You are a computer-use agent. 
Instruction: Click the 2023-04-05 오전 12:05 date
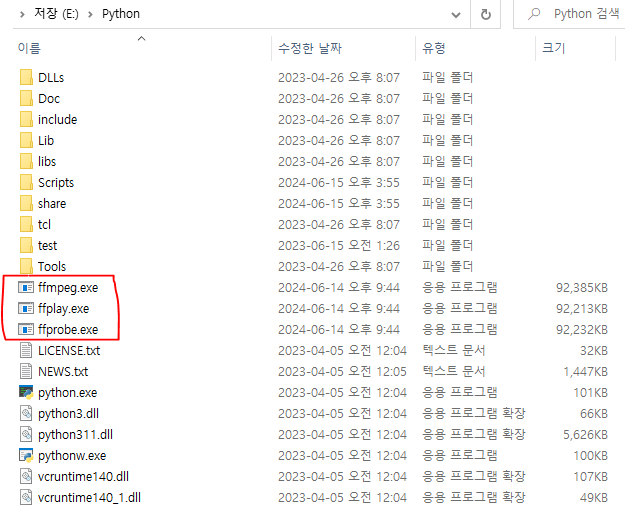coord(342,371)
